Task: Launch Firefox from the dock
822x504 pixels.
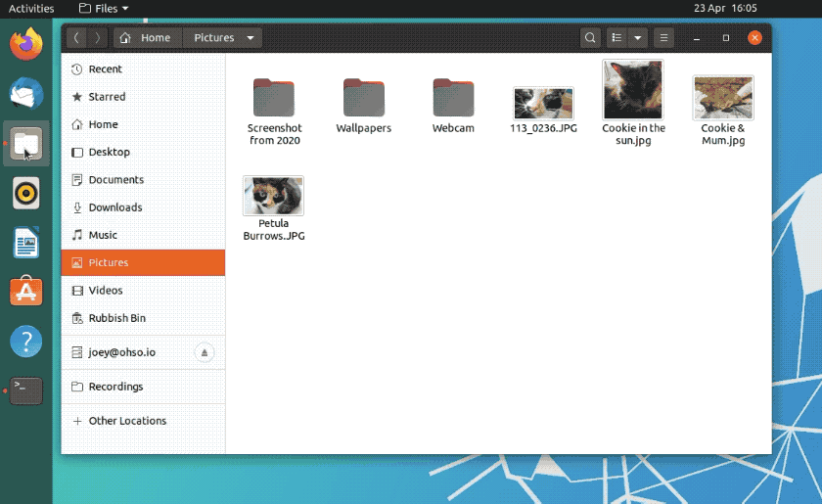Action: point(26,43)
